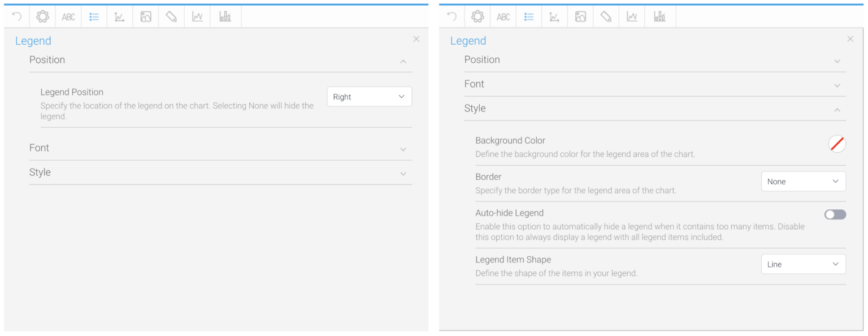This screenshot has width=868, height=336.
Task: Expand the Font section chevron in right panel
Action: [x=837, y=85]
